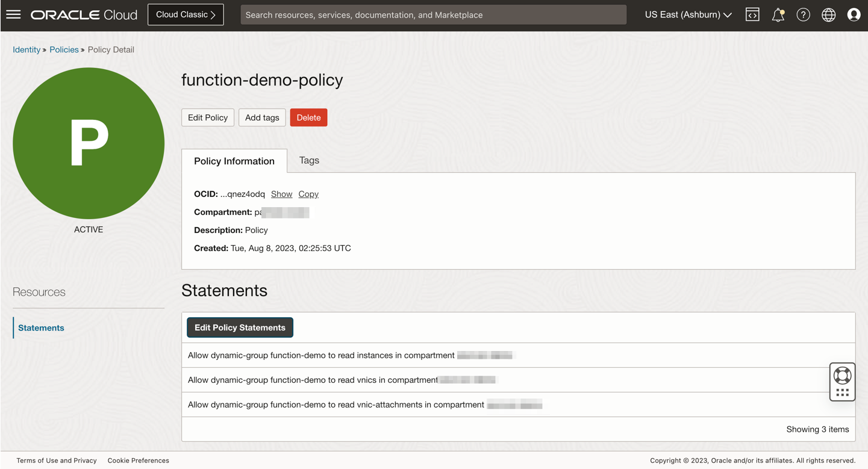Expand the US East (Ashburn) region selector
The width and height of the screenshot is (868, 469).
click(688, 14)
